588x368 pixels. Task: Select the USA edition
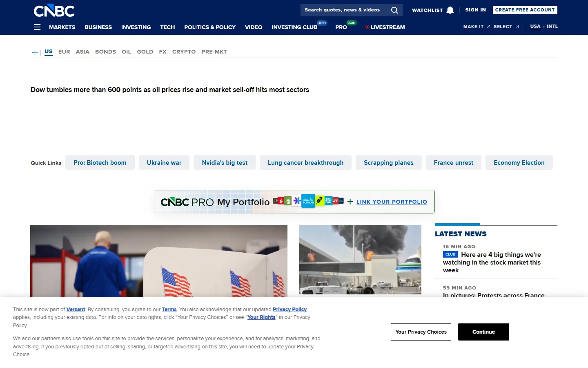click(x=535, y=26)
